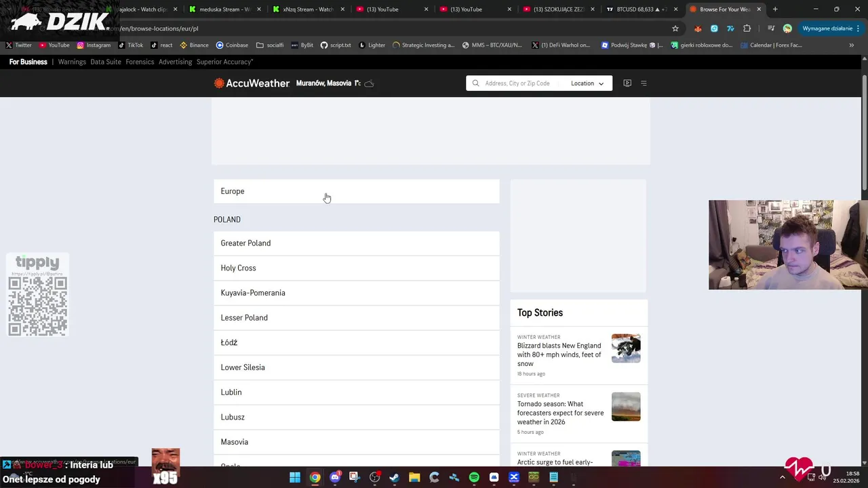Viewport: 868px width, 488px height.
Task: Click the search magnifier icon
Action: (475, 83)
